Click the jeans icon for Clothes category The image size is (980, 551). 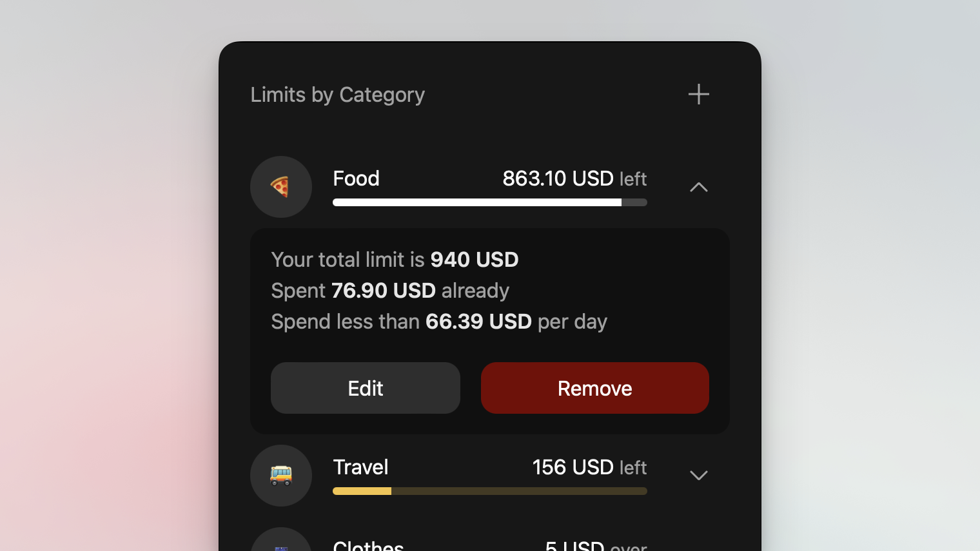pos(281,545)
